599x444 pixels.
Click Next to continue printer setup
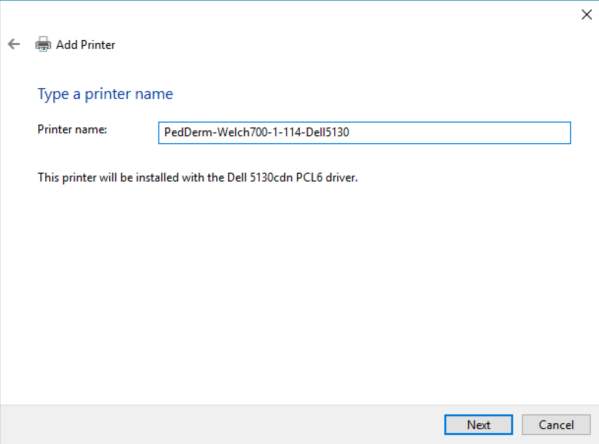pos(478,425)
